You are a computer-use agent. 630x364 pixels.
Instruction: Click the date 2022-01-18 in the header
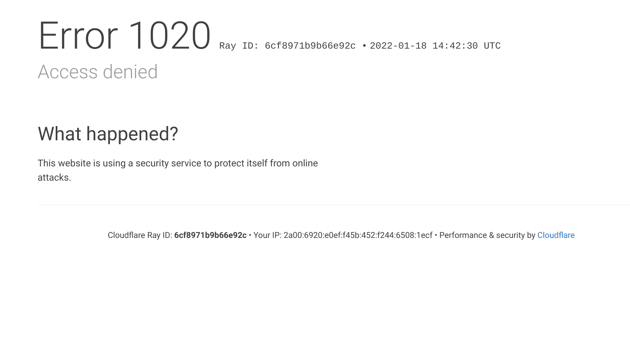click(x=398, y=46)
